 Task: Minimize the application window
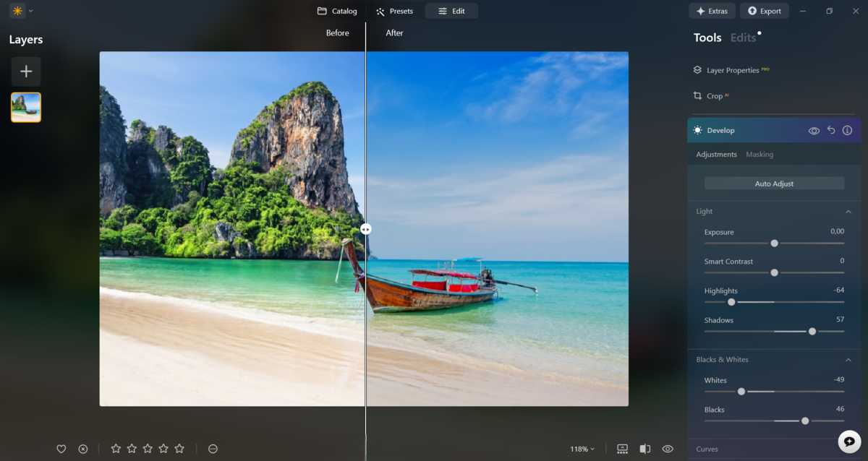pyautogui.click(x=804, y=11)
